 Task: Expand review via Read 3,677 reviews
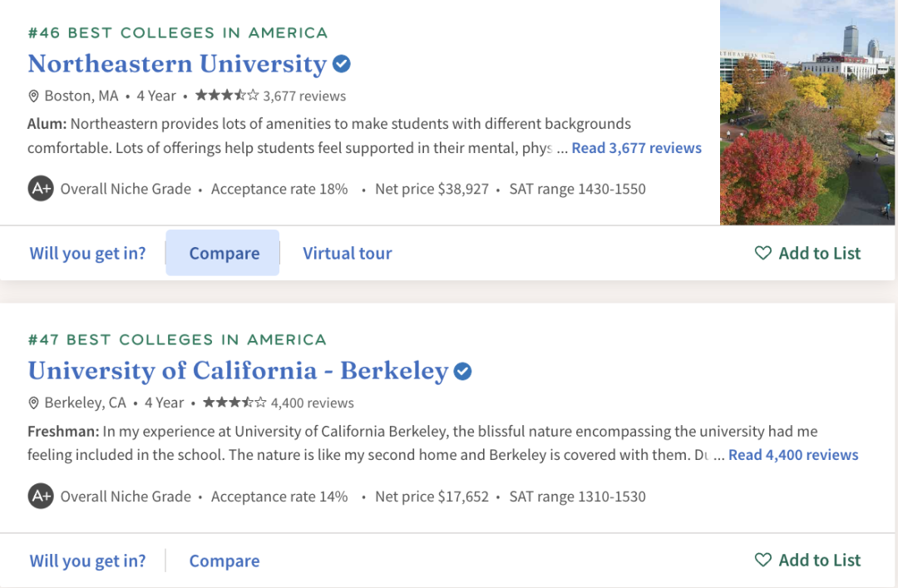pyautogui.click(x=637, y=148)
